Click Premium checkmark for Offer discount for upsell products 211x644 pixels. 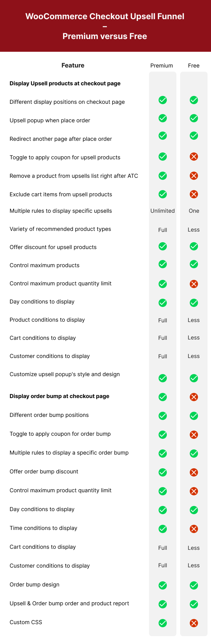coord(163,246)
